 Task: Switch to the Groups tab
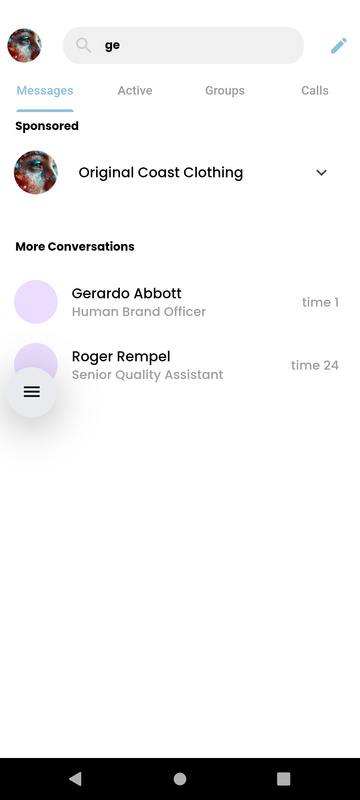(225, 91)
